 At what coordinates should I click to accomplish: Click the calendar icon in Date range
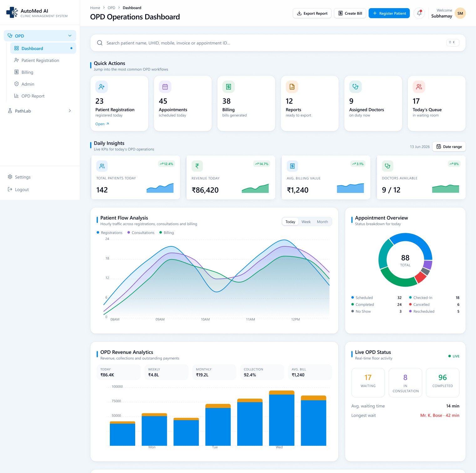click(439, 147)
